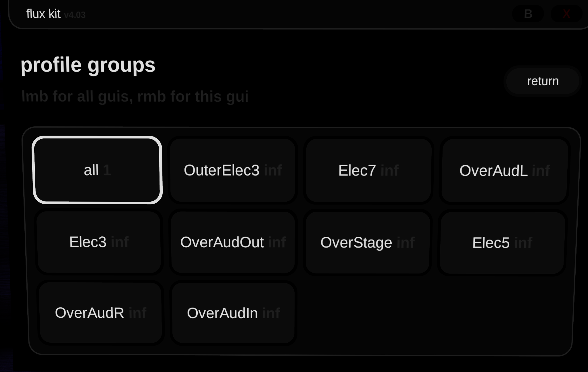
Task: Choose the OverAudL profile group
Action: (x=504, y=171)
